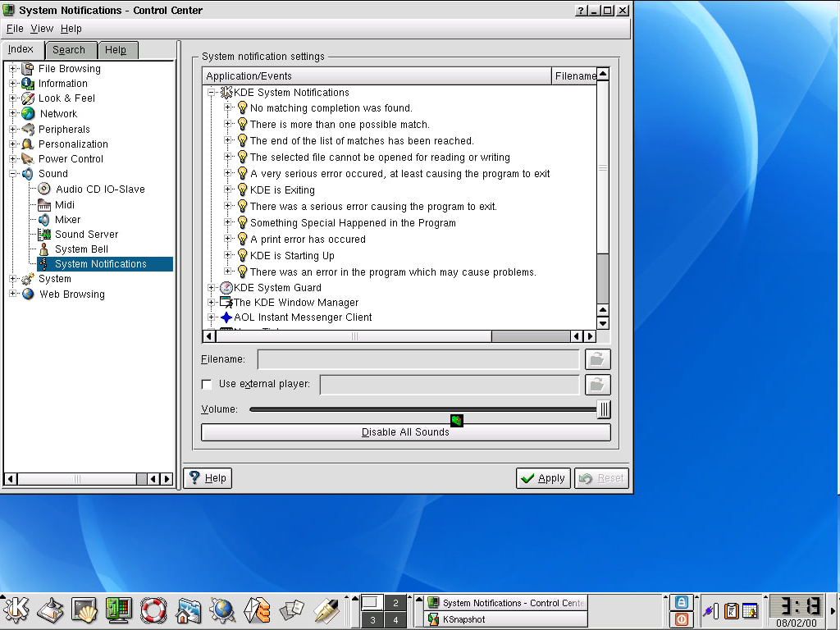The height and width of the screenshot is (630, 840).
Task: Click the System Bell icon
Action: 43,249
